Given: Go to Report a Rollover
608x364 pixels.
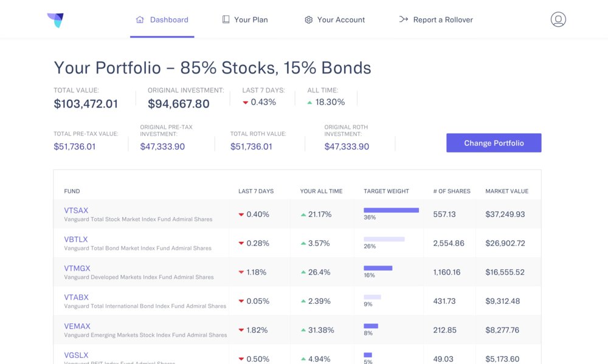Looking at the screenshot, I should (x=443, y=20).
